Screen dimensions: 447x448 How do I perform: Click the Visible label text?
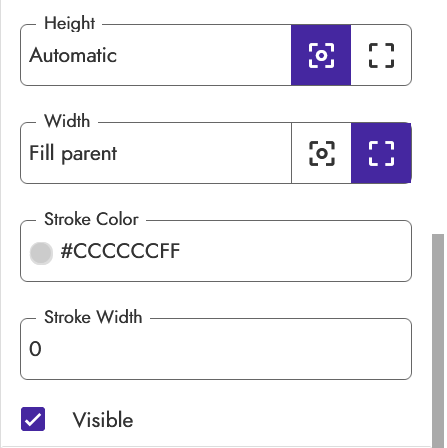(x=103, y=420)
